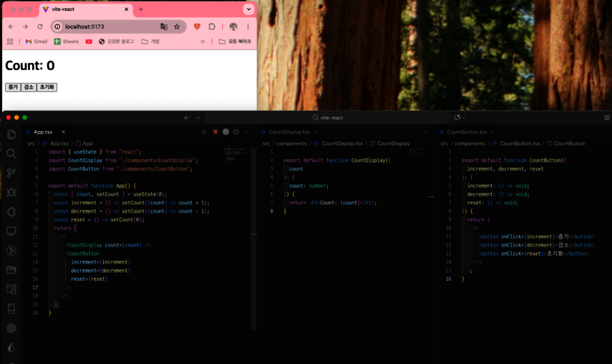Toggle the Brave Shields icon in the browser

197,26
